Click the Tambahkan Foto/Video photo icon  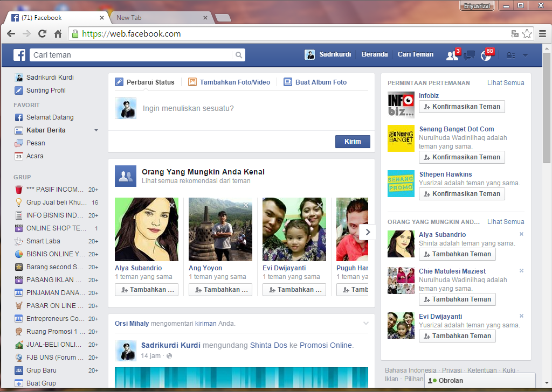(192, 82)
